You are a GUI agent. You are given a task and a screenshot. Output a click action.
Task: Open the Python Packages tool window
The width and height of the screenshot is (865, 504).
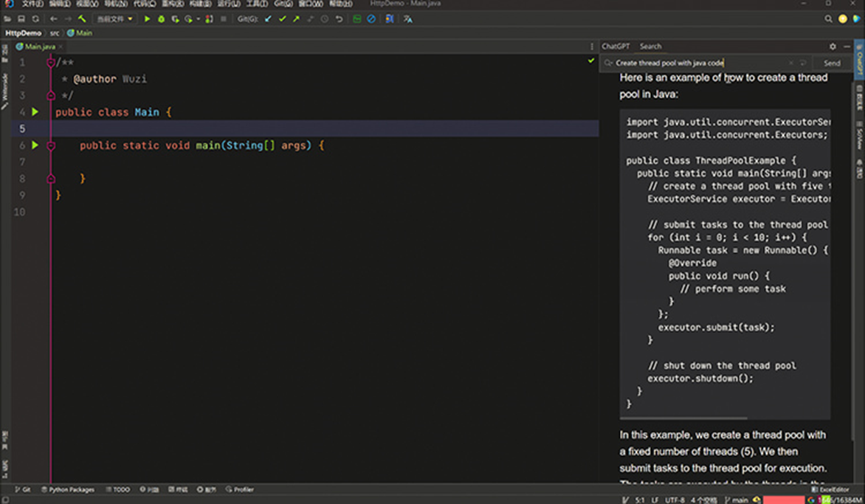(x=68, y=489)
